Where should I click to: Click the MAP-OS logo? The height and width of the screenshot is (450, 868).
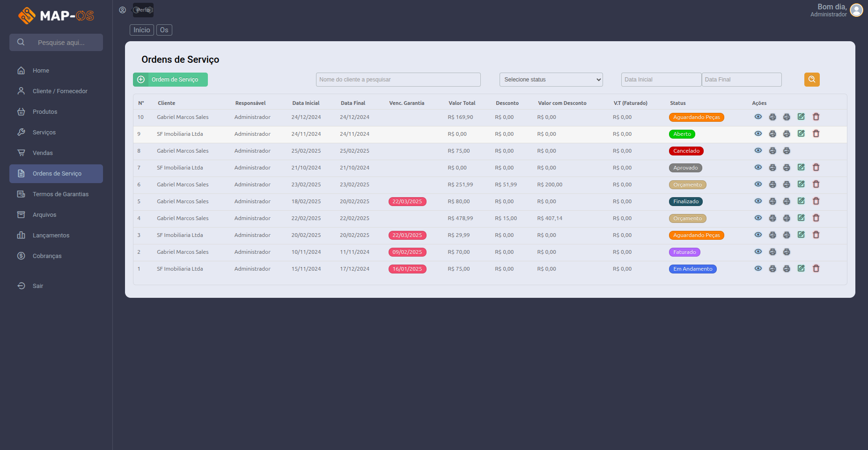56,15
